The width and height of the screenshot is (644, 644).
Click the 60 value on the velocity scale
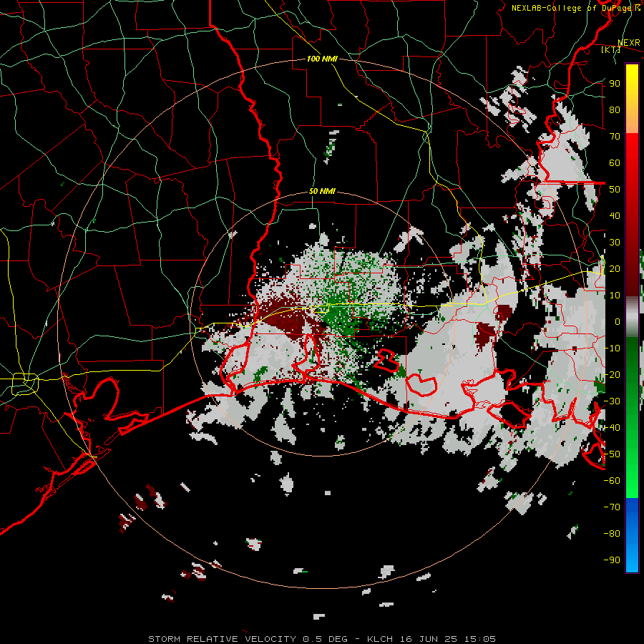tap(615, 162)
